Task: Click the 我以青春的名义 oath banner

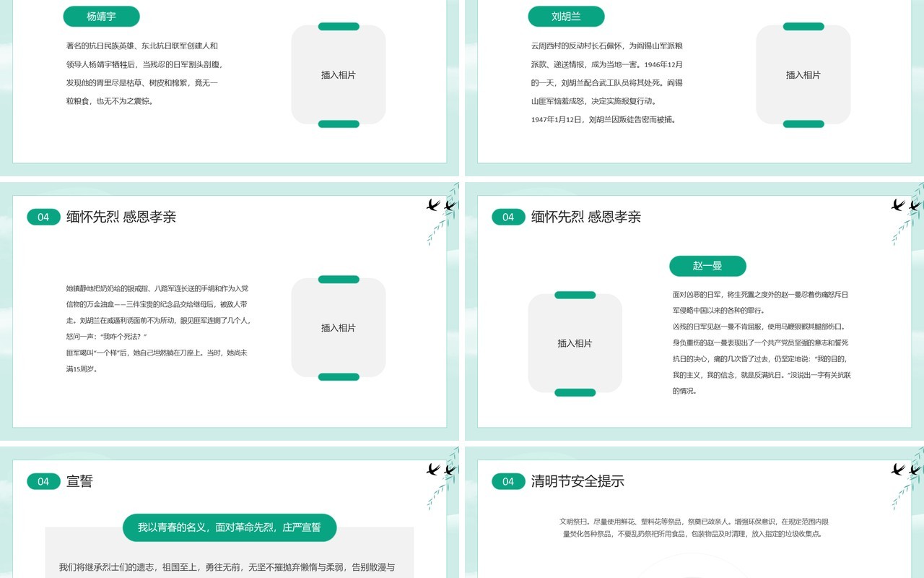Action: click(x=230, y=527)
